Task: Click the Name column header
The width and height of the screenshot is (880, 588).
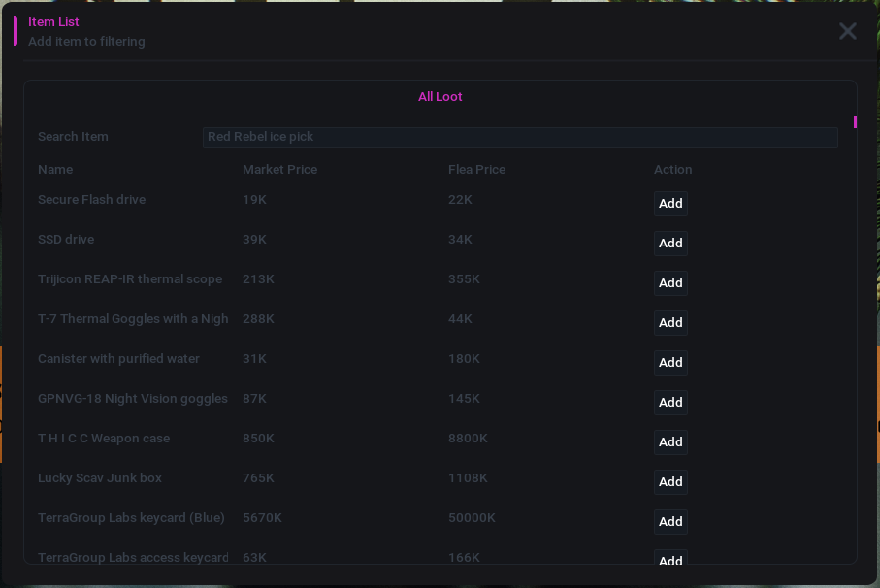Action: [55, 170]
